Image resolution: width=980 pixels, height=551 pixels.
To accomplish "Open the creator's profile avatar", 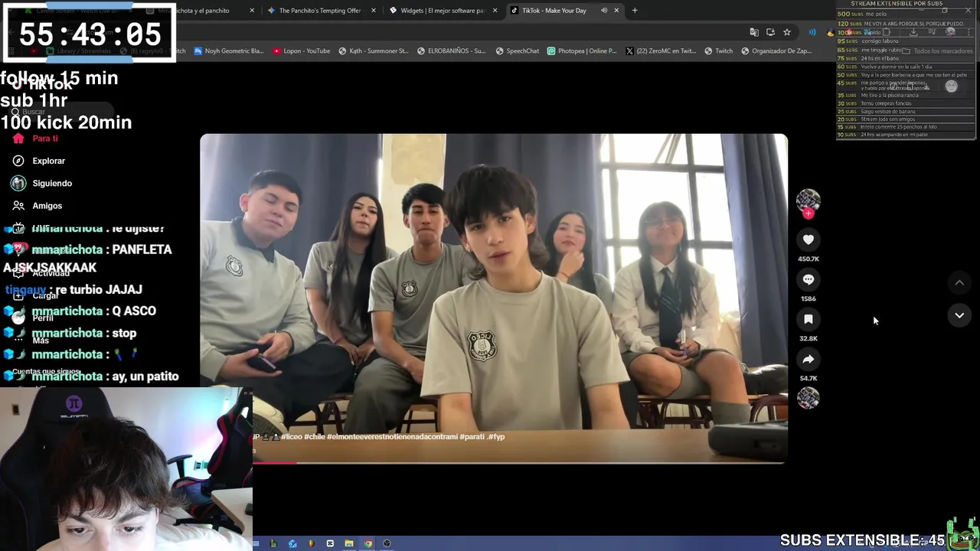I will [x=808, y=201].
